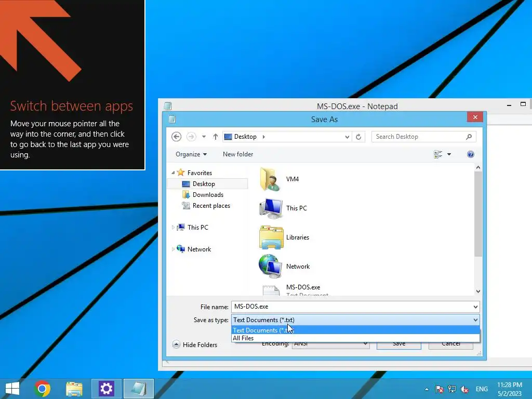Click the taskbar clock showing 11:28 PM

tap(510, 389)
